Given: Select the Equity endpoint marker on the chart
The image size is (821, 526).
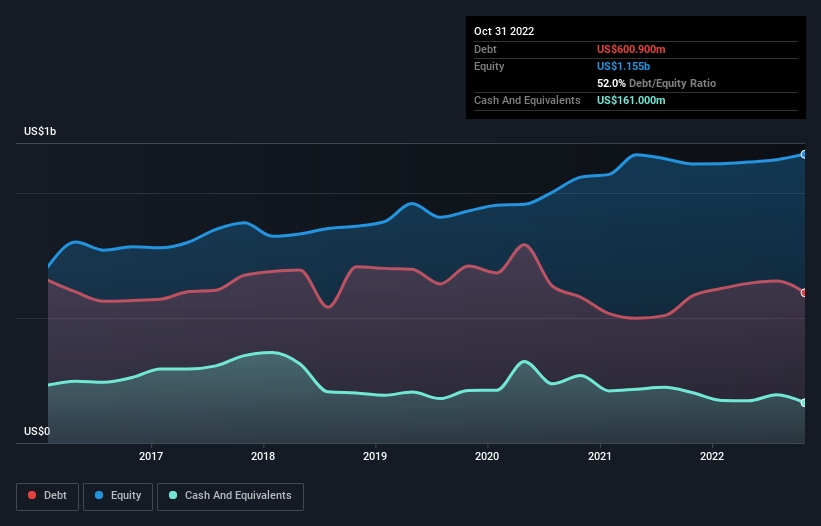Looking at the screenshot, I should pyautogui.click(x=804, y=154).
